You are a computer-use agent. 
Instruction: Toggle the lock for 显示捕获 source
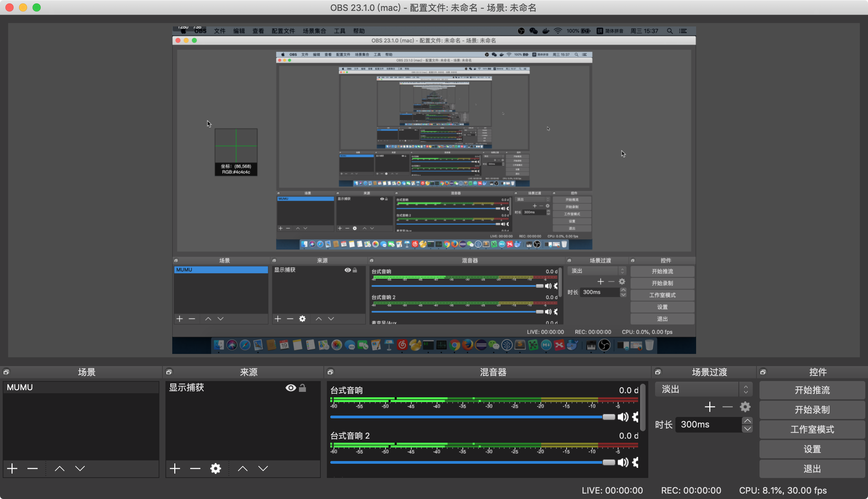click(302, 387)
